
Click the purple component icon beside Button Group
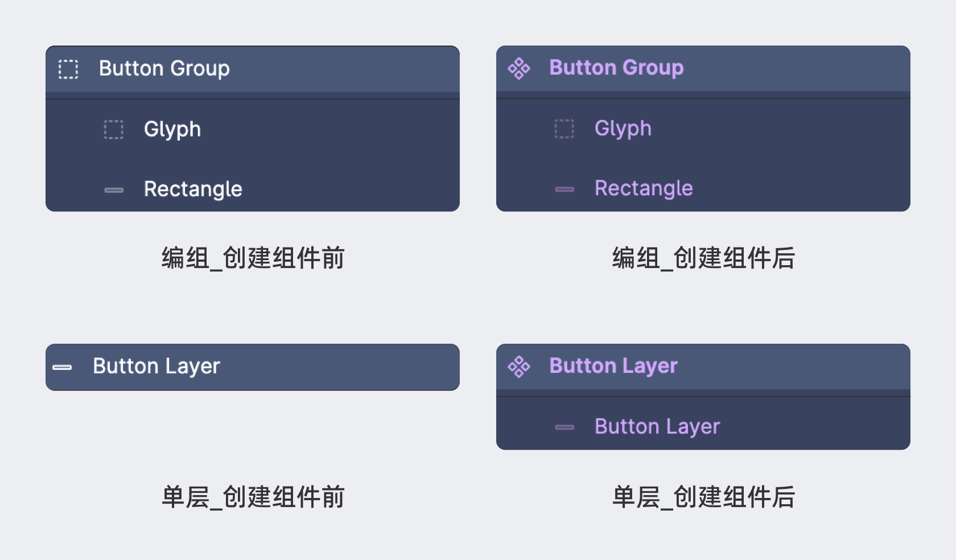(519, 69)
